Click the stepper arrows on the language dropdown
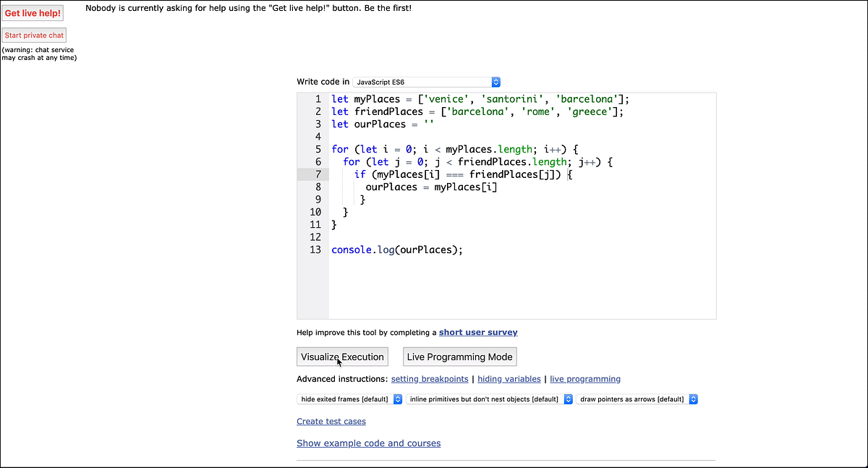Viewport: 868px width, 468px height. click(x=495, y=82)
